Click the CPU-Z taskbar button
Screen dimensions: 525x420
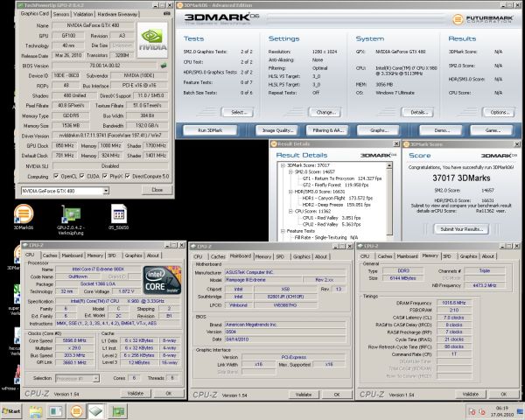(x=97, y=411)
